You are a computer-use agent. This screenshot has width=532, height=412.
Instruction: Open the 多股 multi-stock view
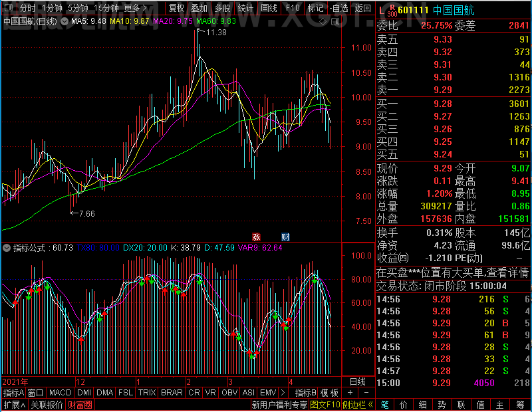click(223, 8)
